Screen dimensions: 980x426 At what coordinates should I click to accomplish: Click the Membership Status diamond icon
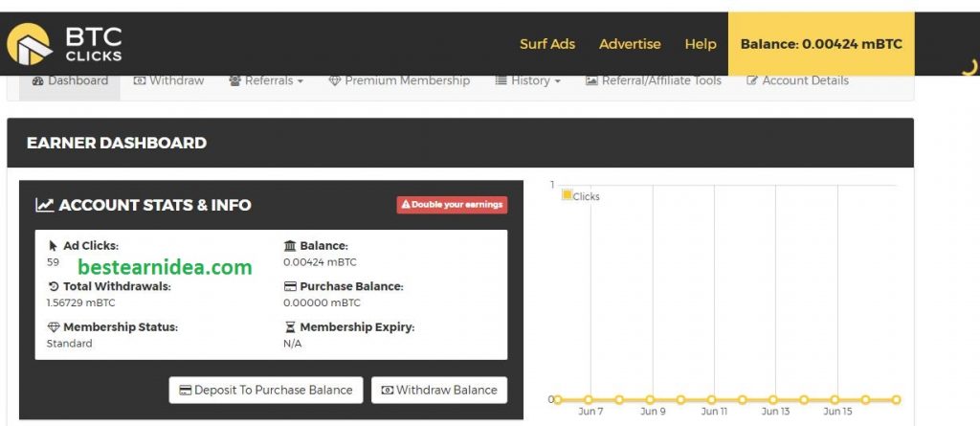click(x=54, y=327)
